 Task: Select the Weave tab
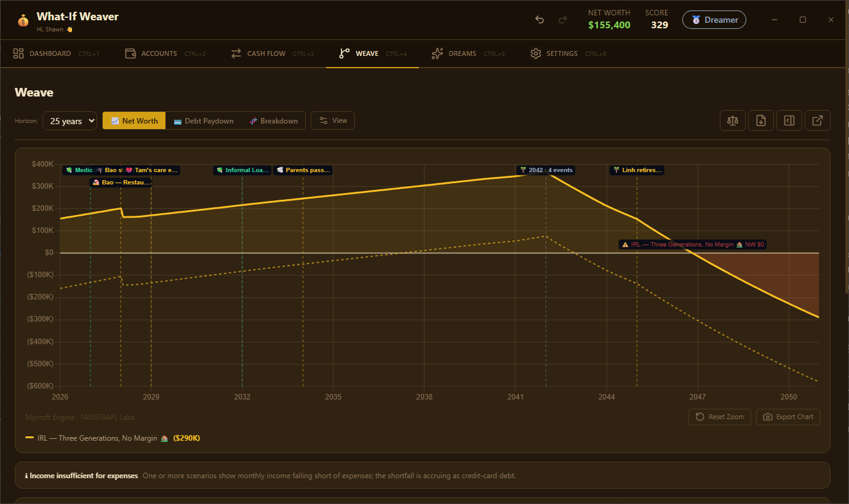click(x=373, y=53)
